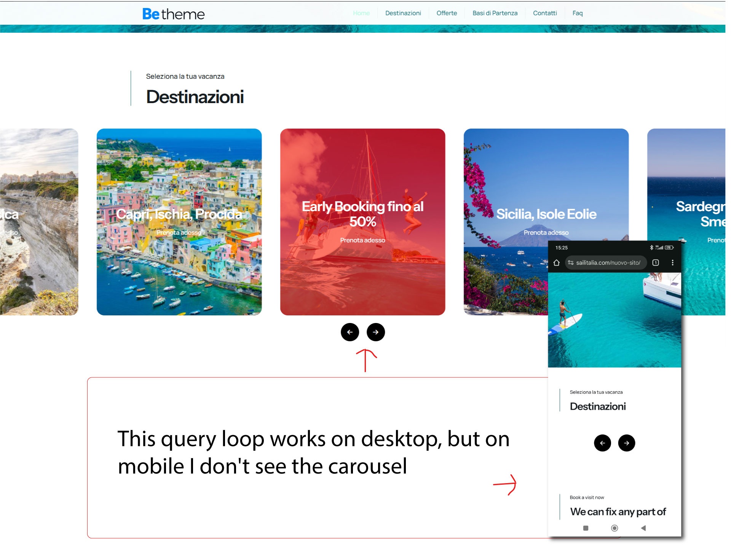Open Basi di Partenza menu item
The width and height of the screenshot is (731, 560).
point(495,13)
